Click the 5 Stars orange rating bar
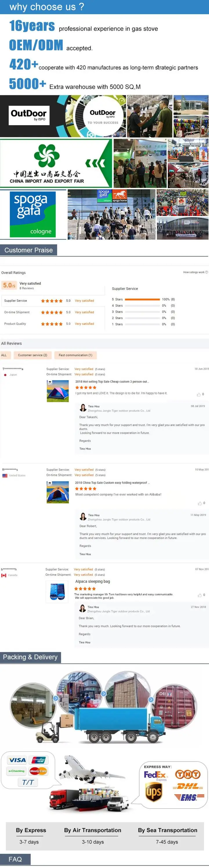The height and width of the screenshot is (868, 209). tap(142, 299)
